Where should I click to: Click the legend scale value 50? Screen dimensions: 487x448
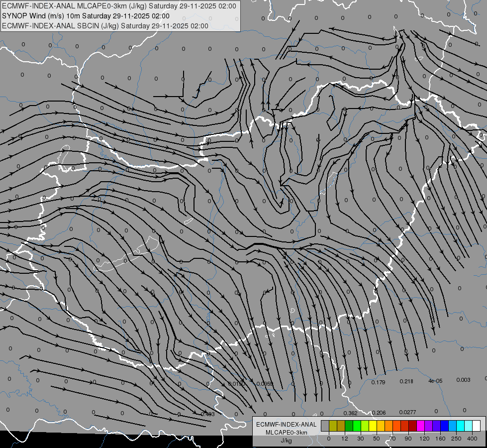[377, 439]
